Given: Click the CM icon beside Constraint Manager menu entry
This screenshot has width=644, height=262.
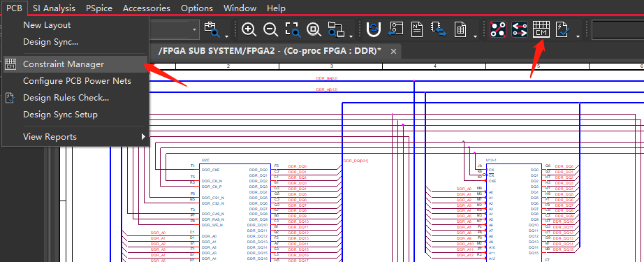Looking at the screenshot, I should (x=10, y=64).
